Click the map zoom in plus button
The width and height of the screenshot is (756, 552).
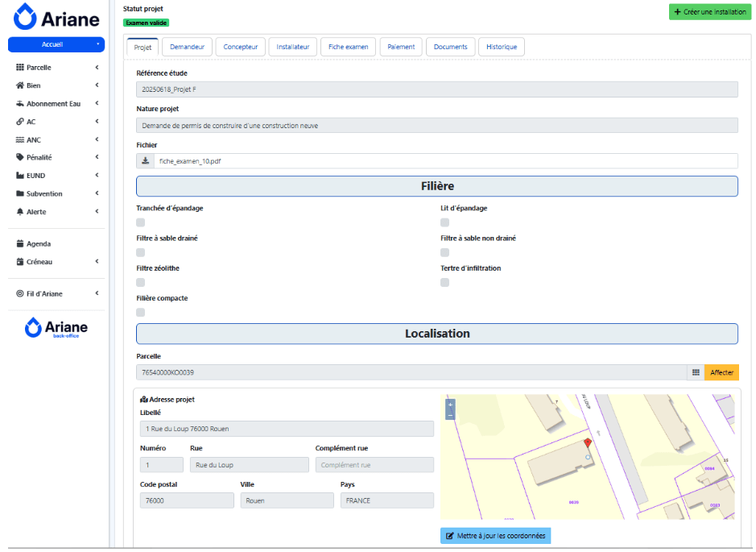coord(450,404)
